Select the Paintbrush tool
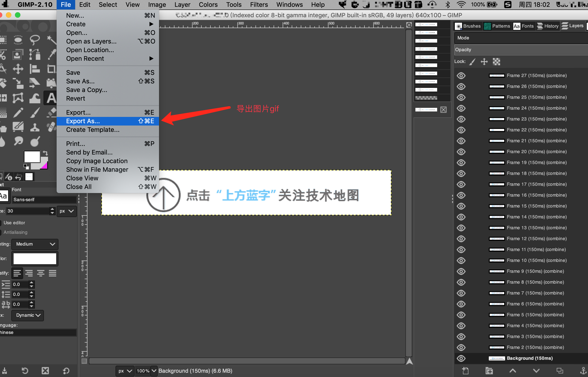Viewport: 588px width, 377px height. pos(34,113)
